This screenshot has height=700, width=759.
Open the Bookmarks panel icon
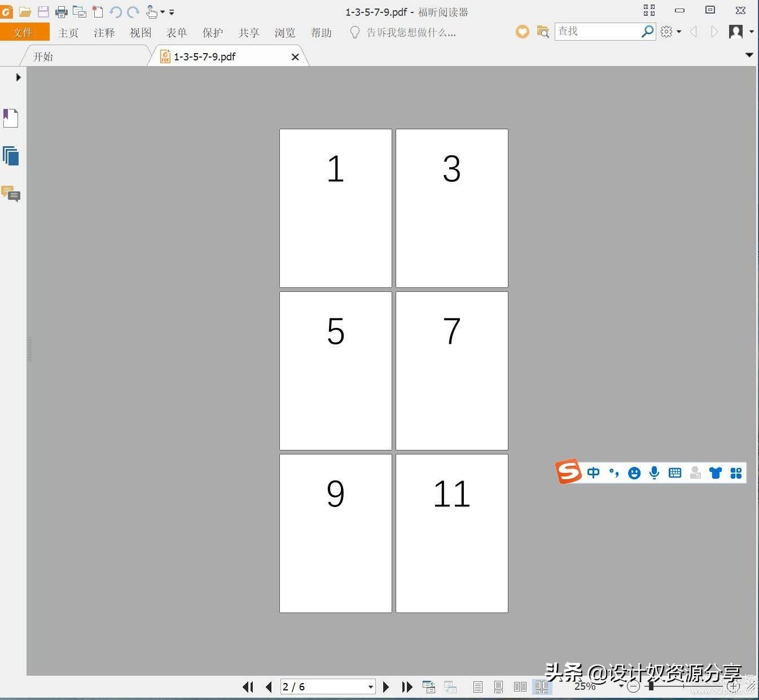[11, 118]
